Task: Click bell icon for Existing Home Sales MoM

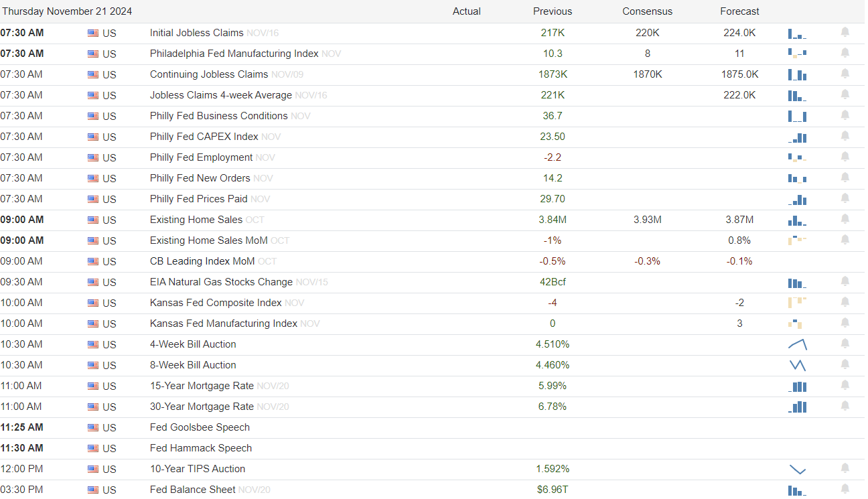Action: pyautogui.click(x=845, y=240)
